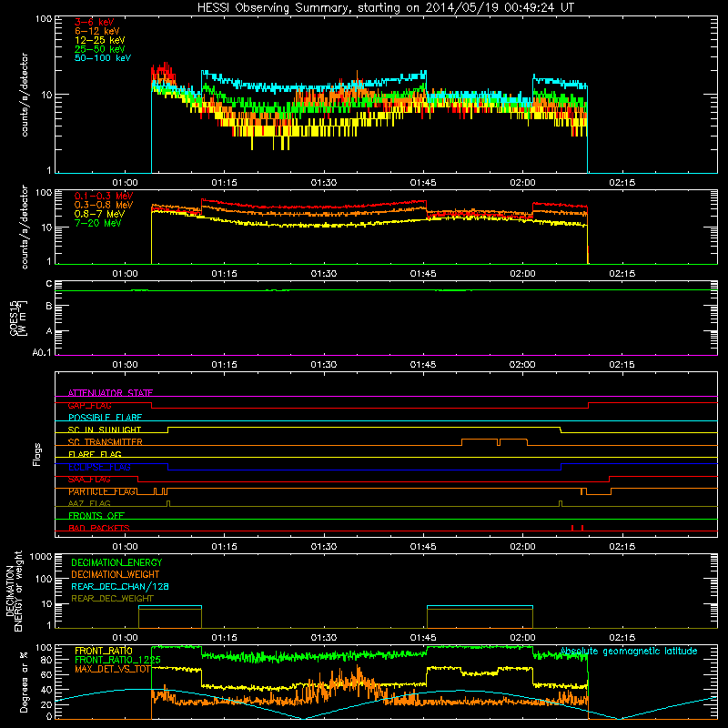Click the yellow 12-25 keV legend entry
The width and height of the screenshot is (728, 728).
[100, 40]
